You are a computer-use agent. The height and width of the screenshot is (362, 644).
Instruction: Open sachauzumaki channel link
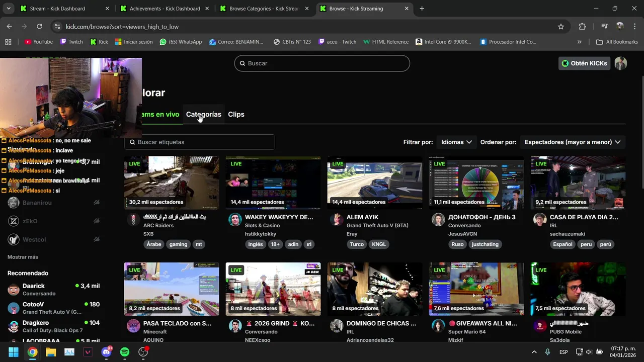[568, 234]
